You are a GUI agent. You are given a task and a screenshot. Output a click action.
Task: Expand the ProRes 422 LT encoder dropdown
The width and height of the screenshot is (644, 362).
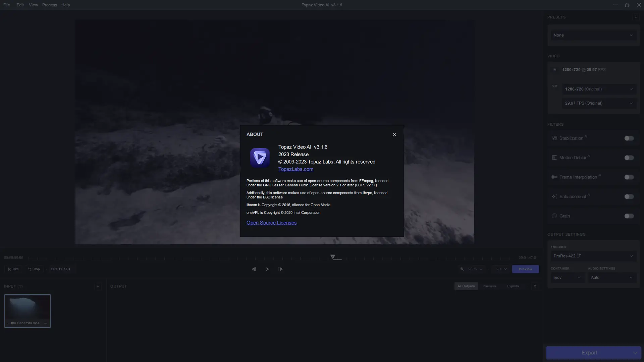click(x=593, y=256)
